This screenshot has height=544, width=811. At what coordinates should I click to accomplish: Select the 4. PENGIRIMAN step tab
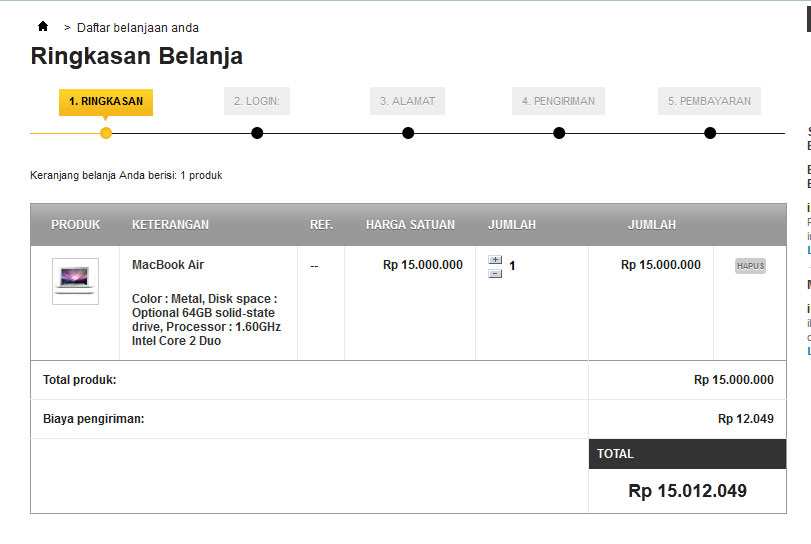(x=558, y=101)
